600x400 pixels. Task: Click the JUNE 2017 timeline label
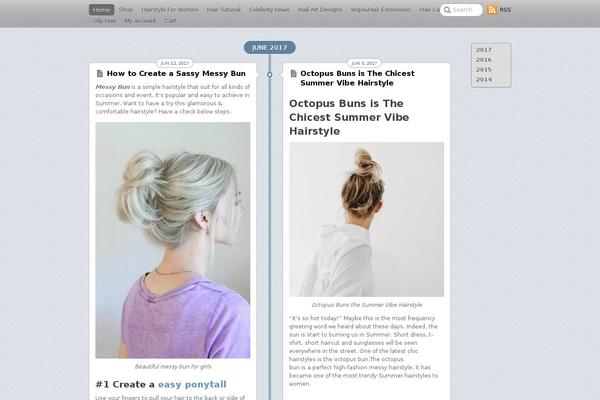coord(270,47)
